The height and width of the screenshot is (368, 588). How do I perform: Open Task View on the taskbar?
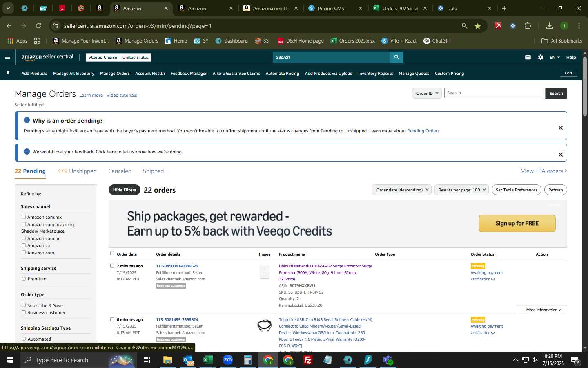coord(147,360)
